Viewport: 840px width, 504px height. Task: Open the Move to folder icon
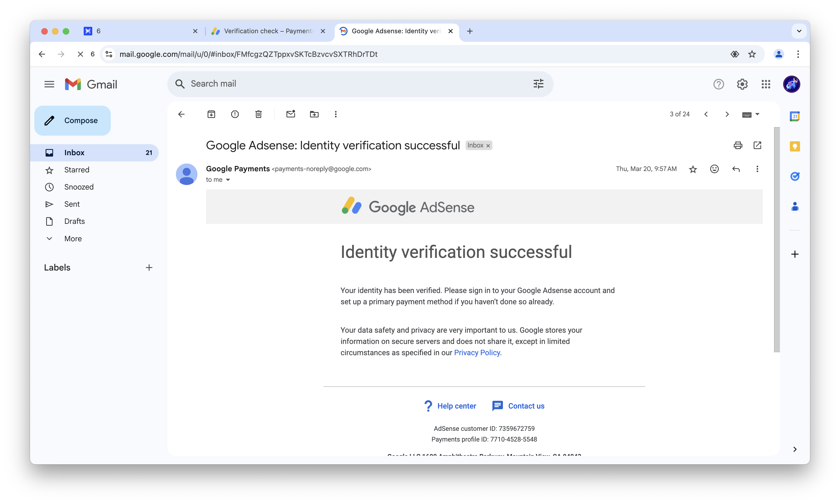click(314, 114)
